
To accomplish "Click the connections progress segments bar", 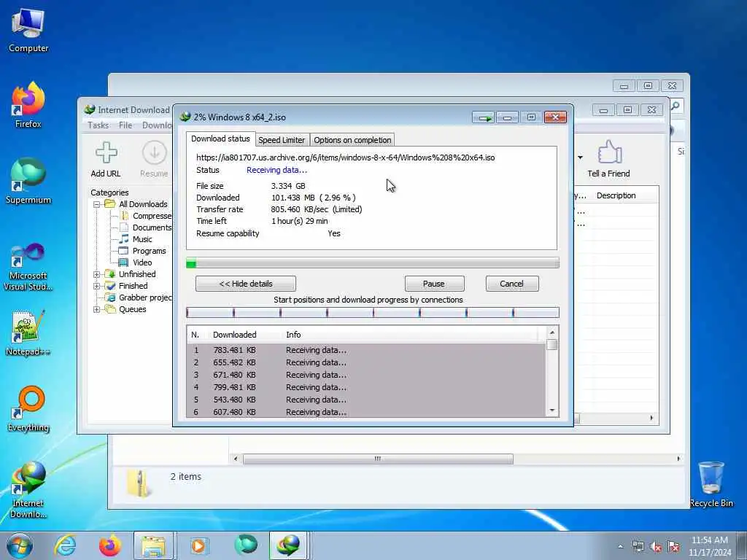I will click(x=373, y=312).
